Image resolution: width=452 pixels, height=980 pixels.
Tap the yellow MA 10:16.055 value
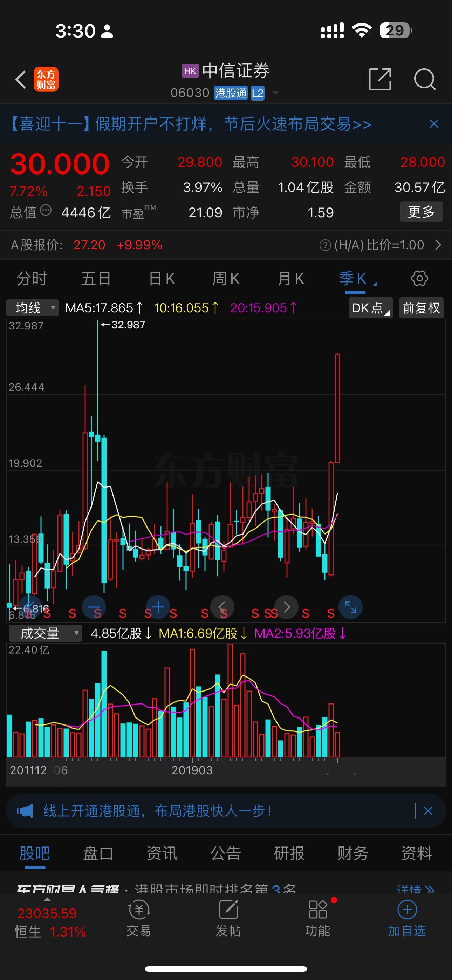186,308
